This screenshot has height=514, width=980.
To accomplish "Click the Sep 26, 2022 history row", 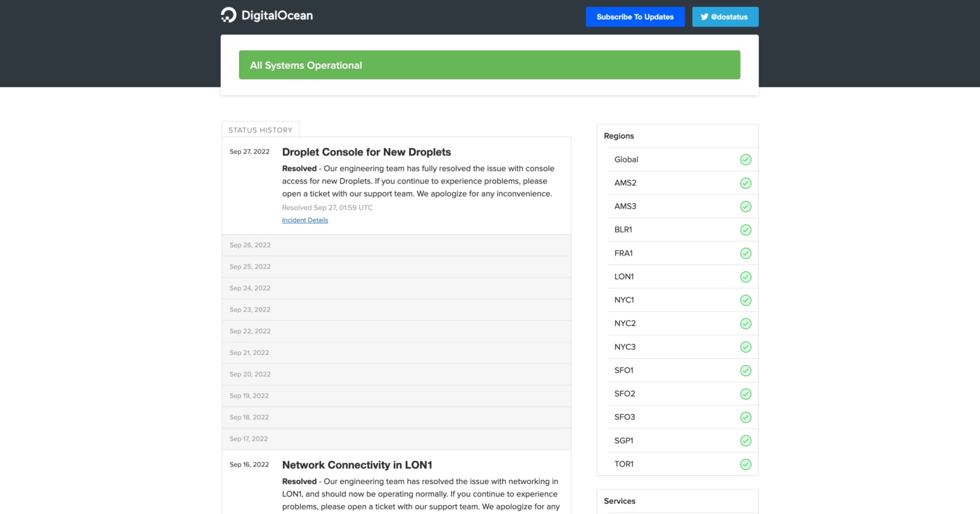I will [397, 245].
